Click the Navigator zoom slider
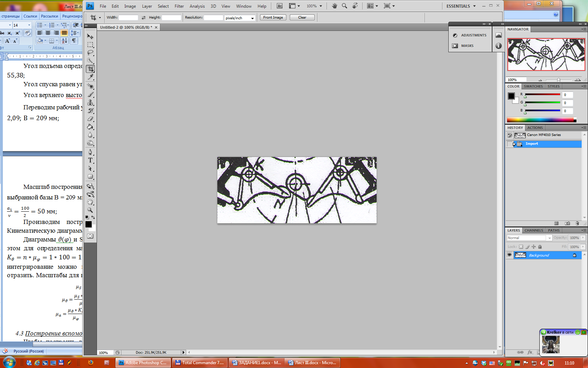The width and height of the screenshot is (588, 368). (559, 80)
